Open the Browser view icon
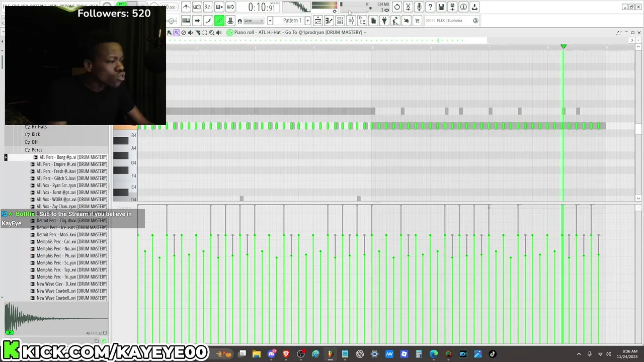This screenshot has height=362, width=644. pyautogui.click(x=362, y=21)
